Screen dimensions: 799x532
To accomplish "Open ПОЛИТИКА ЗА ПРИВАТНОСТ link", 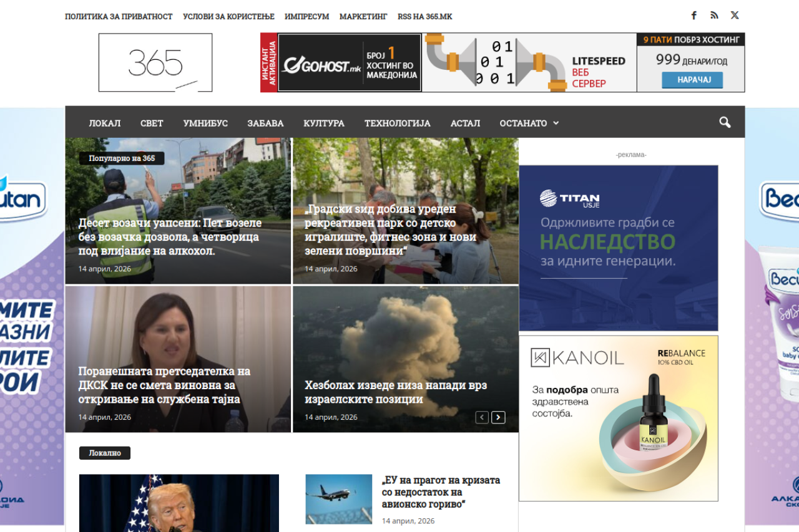I will point(119,17).
